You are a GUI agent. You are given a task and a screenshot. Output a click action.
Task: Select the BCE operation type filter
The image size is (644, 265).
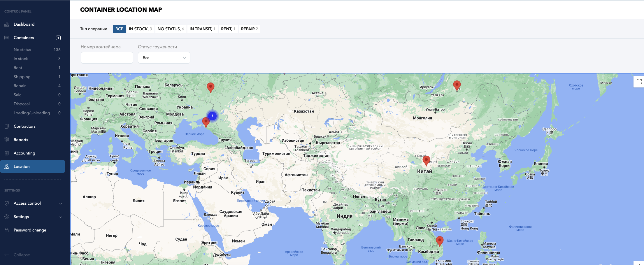(119, 29)
